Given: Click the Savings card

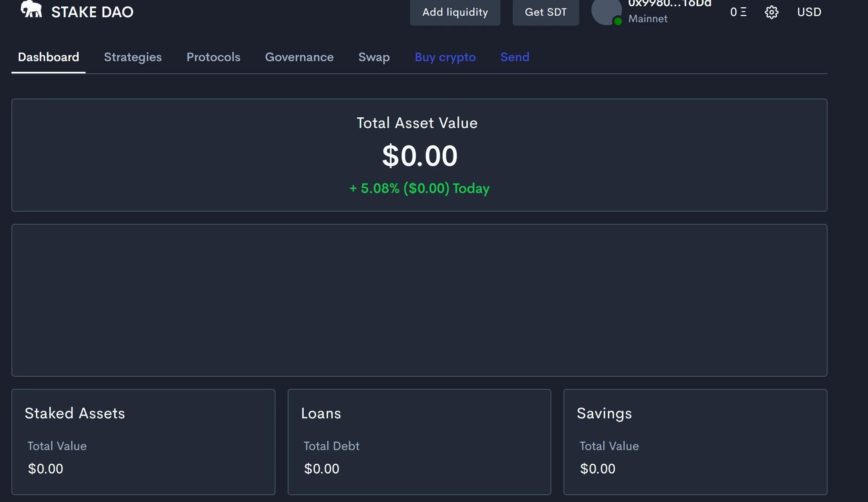Looking at the screenshot, I should click(x=695, y=442).
